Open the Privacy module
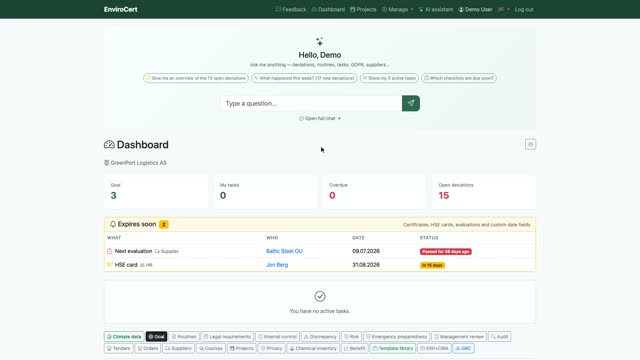 tap(272, 349)
